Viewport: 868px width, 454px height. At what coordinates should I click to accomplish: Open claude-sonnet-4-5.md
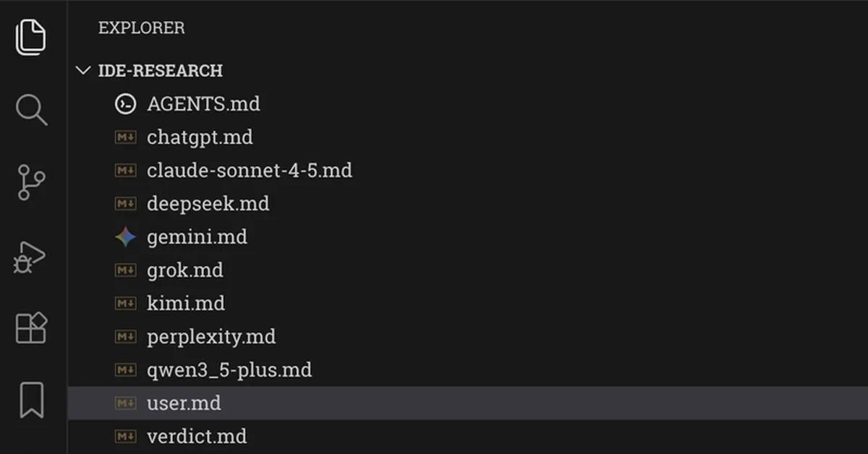[250, 170]
